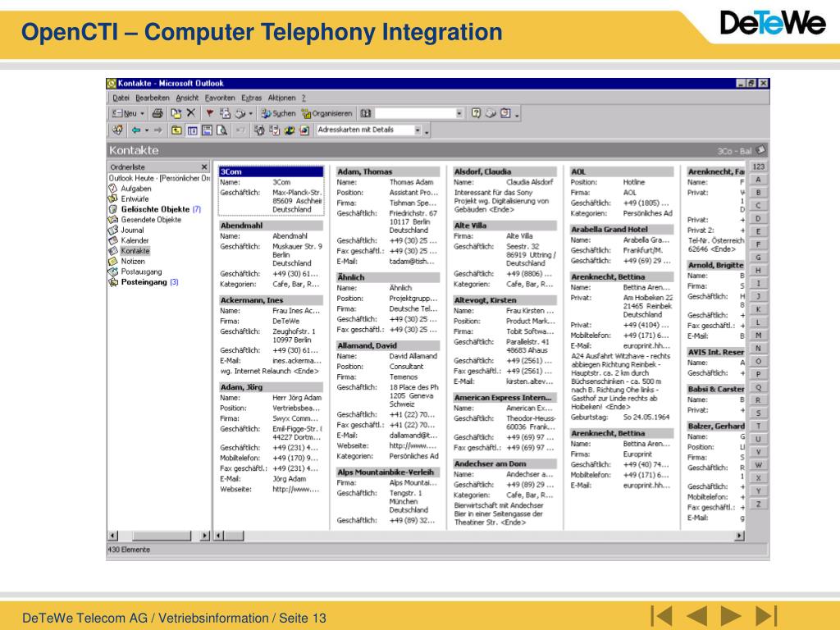The width and height of the screenshot is (840, 630).
Task: Open the Bearbeiten menu
Action: coord(152,98)
